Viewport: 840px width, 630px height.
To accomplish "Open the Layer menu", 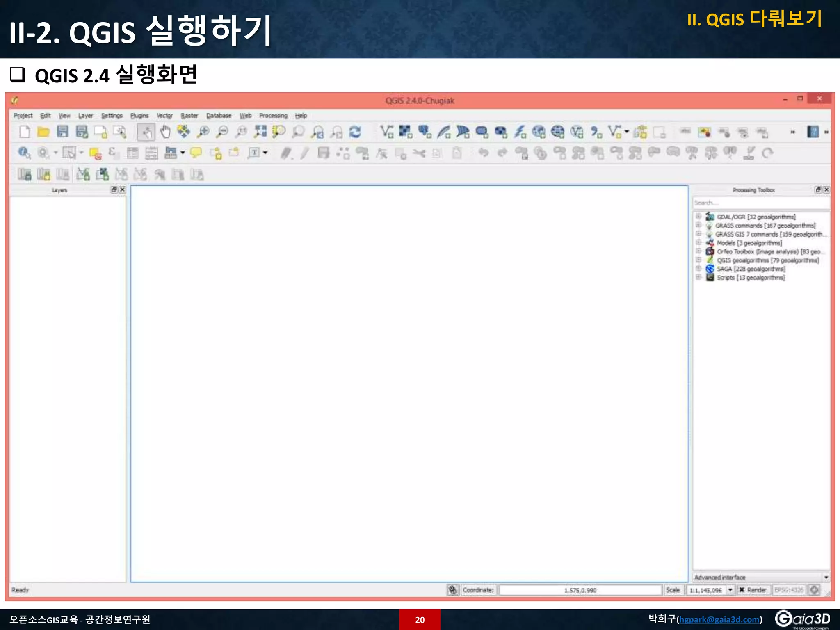I will 86,116.
